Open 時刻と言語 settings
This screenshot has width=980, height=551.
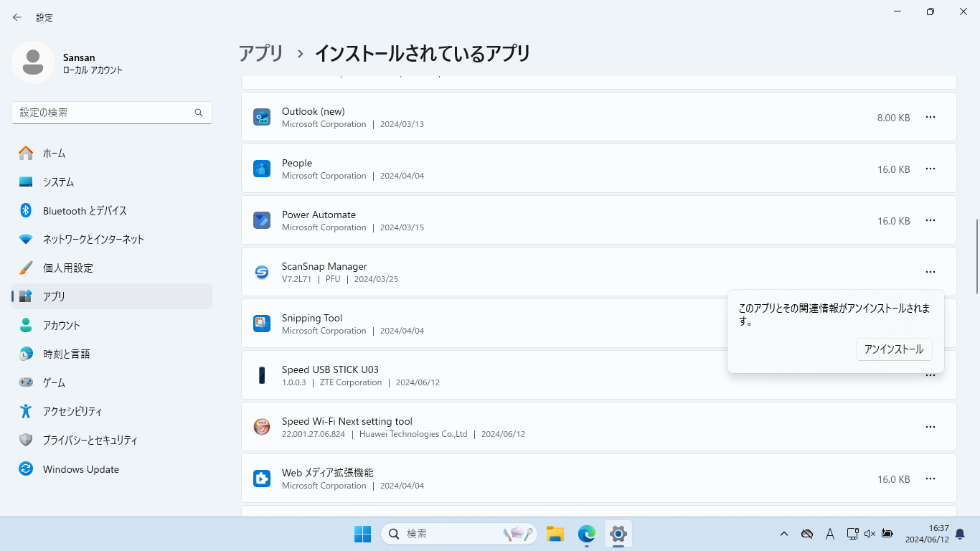click(112, 354)
